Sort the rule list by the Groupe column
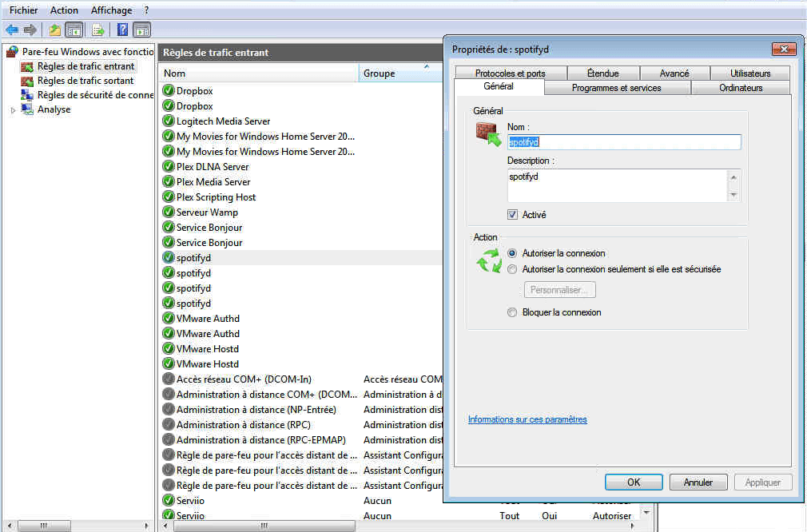Image resolution: width=807 pixels, height=532 pixels. [400, 73]
